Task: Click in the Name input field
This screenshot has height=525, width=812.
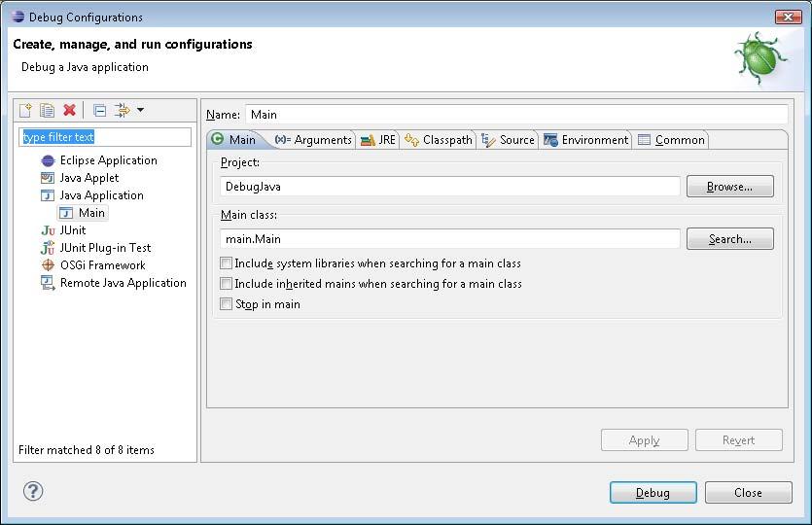Action: click(x=516, y=115)
